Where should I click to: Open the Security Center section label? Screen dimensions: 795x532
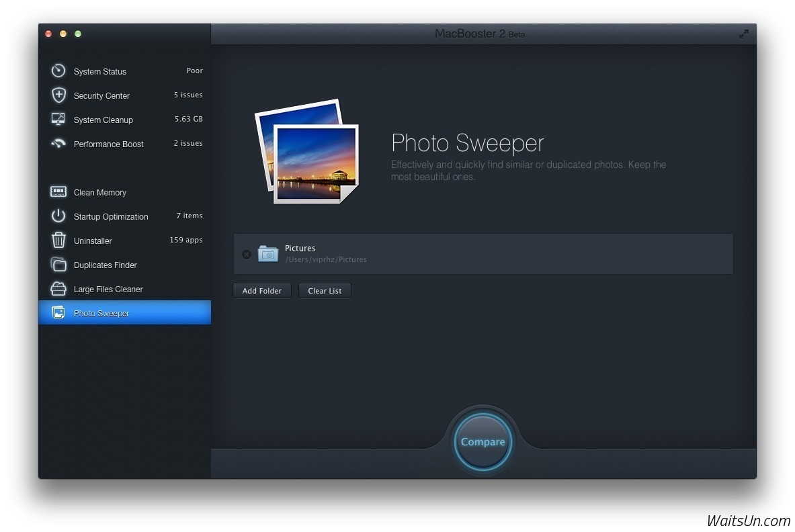point(101,95)
